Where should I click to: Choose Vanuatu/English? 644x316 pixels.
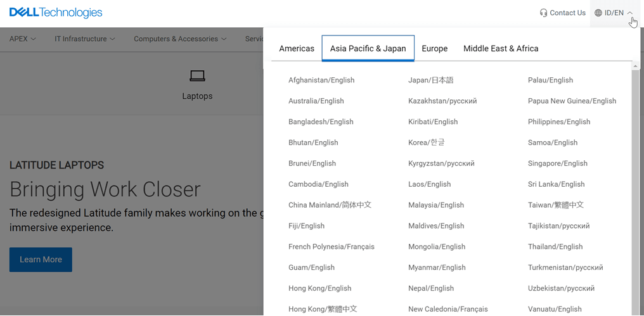click(x=555, y=309)
